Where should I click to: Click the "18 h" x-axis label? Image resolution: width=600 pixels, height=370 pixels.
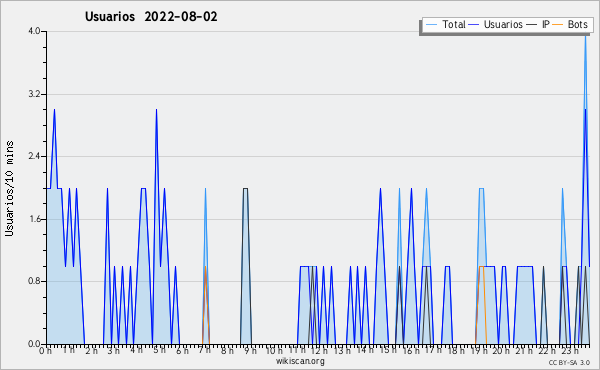[456, 351]
